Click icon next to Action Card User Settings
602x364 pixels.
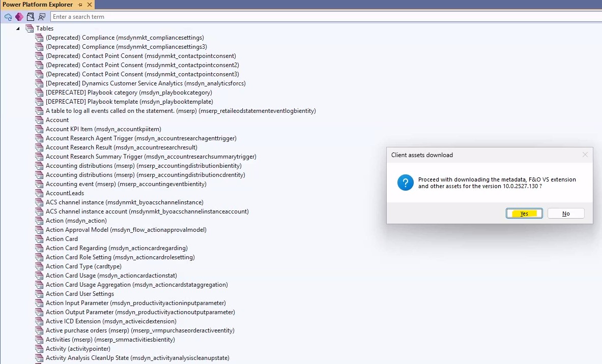pyautogui.click(x=39, y=294)
